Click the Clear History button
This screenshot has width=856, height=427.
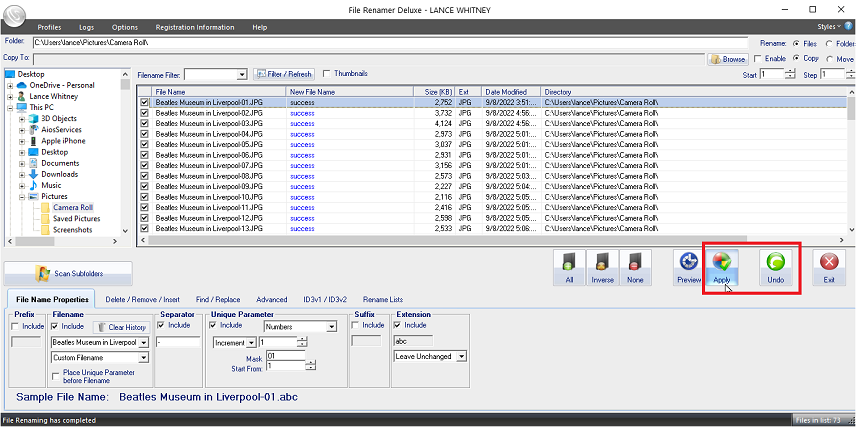pyautogui.click(x=121, y=327)
